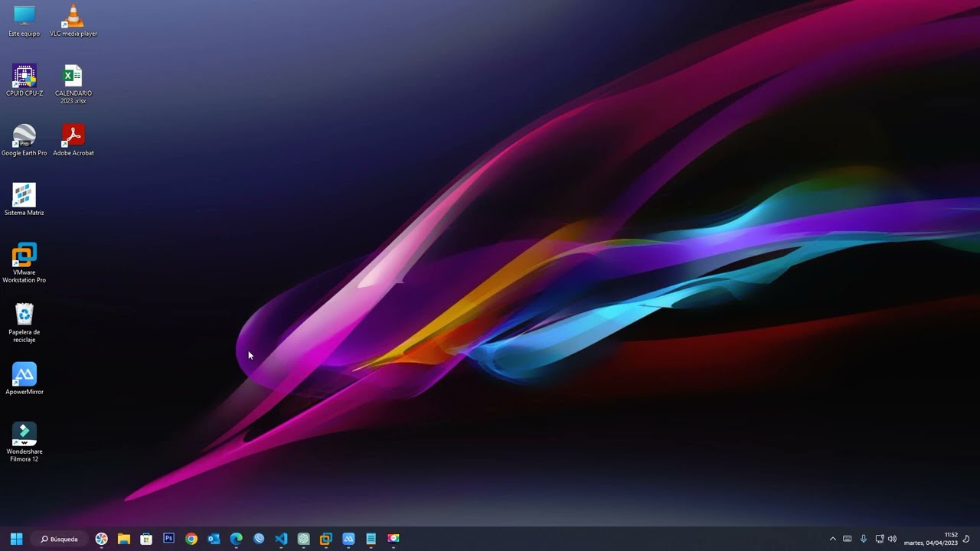
Task: Select the Papelera de reciclaje icon
Action: pos(24,323)
